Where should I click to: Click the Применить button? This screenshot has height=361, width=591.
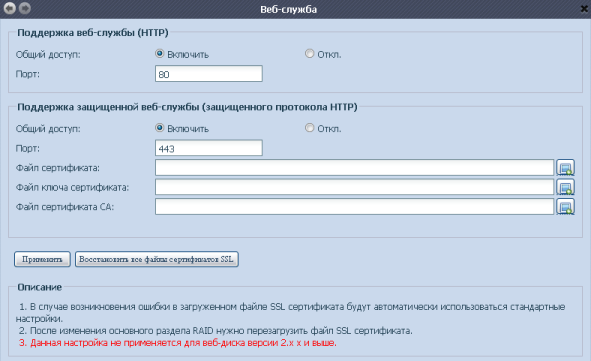[x=42, y=259]
